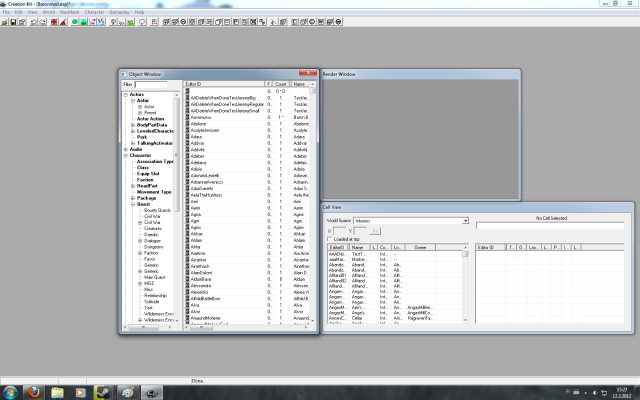Open the Gameplay menu

[x=119, y=12]
